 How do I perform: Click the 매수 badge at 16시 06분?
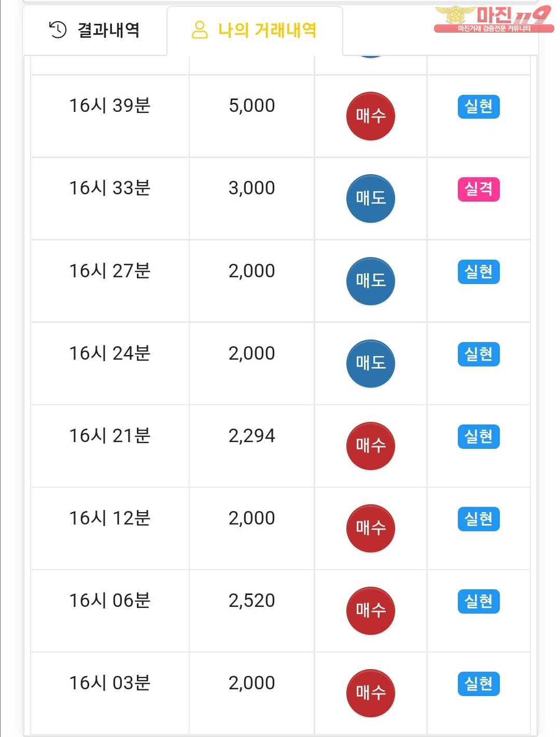coord(370,611)
